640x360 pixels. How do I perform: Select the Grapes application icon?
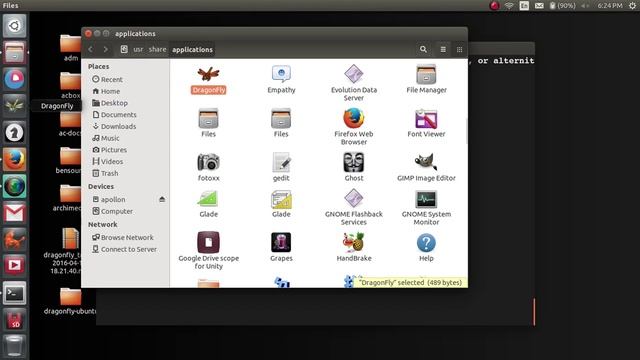pyautogui.click(x=281, y=242)
